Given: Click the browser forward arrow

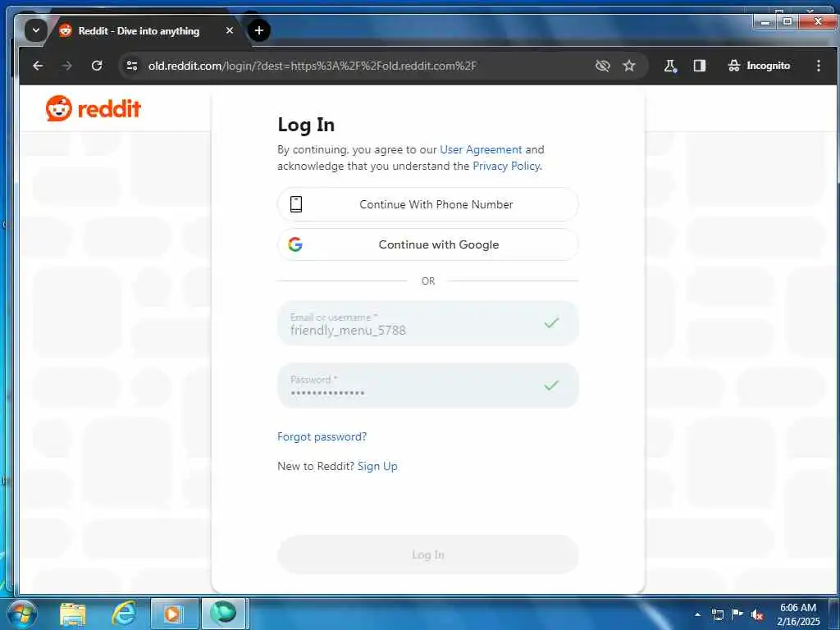Looking at the screenshot, I should coord(67,66).
